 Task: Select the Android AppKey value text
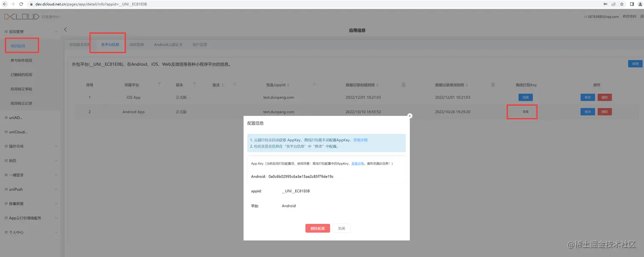(301, 176)
